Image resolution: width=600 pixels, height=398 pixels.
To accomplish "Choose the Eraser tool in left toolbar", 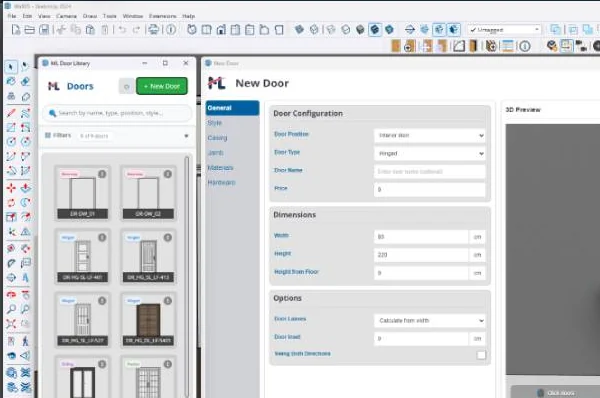I will pos(25,81).
